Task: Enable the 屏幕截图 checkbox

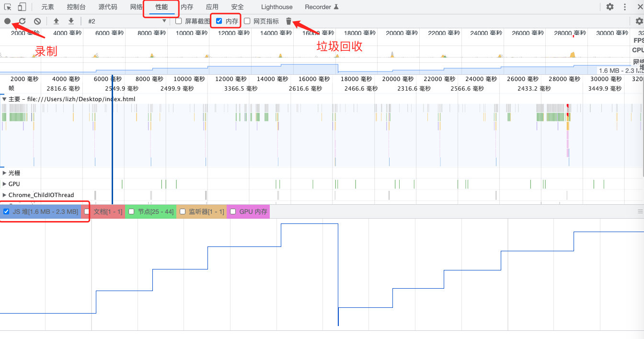Action: [179, 21]
